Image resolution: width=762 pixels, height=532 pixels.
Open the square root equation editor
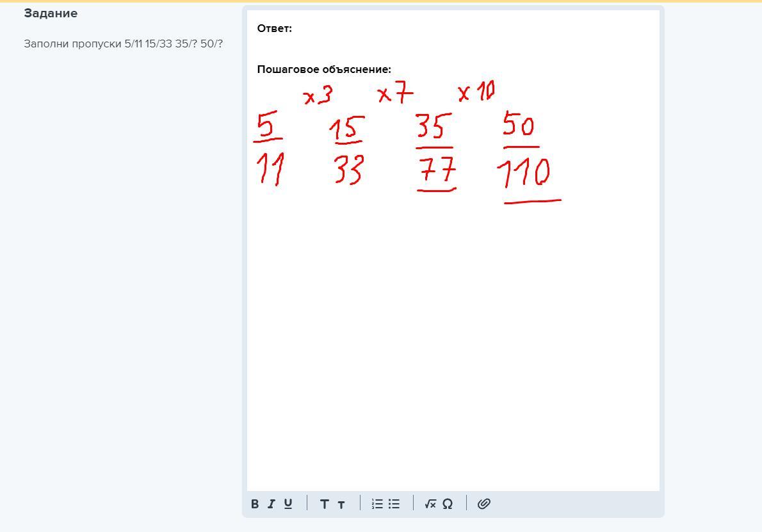[430, 504]
